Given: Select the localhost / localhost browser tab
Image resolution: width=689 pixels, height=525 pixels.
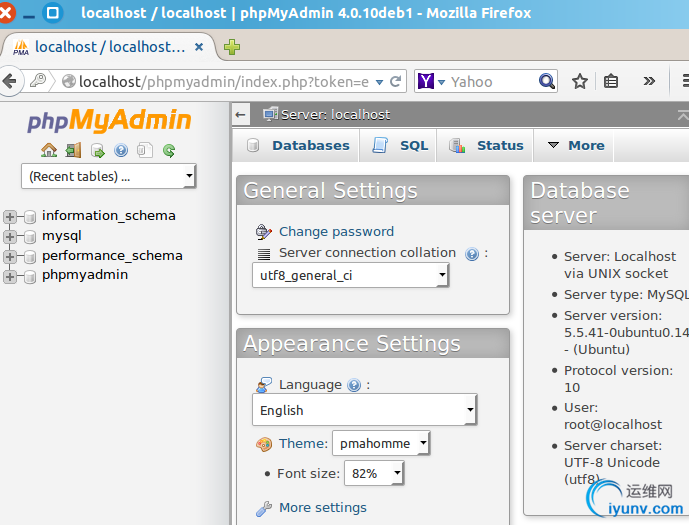Looking at the screenshot, I should [x=109, y=47].
